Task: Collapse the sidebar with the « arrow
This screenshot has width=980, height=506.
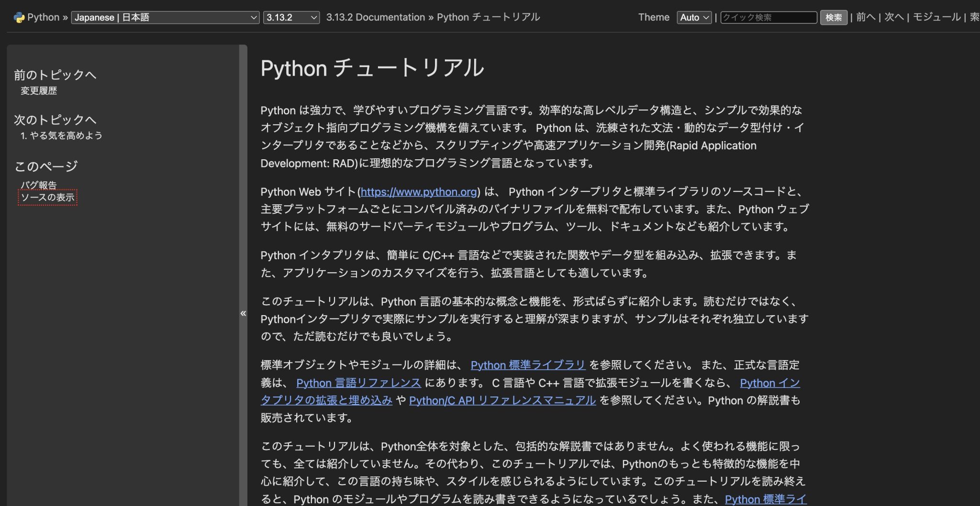Action: [243, 313]
